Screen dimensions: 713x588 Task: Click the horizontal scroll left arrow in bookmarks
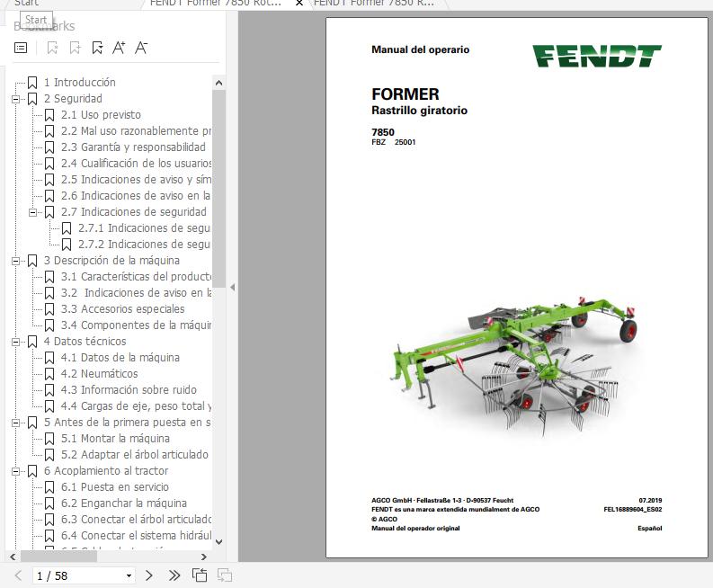(x=13, y=557)
